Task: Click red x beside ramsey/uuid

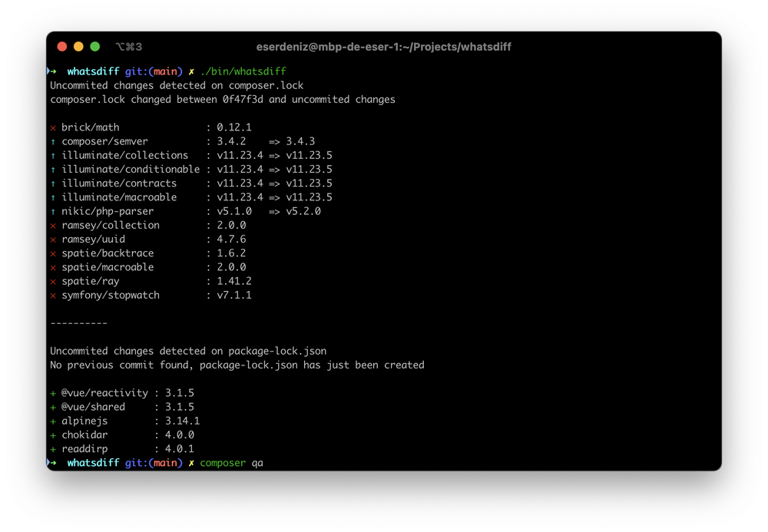Action: 54,240
